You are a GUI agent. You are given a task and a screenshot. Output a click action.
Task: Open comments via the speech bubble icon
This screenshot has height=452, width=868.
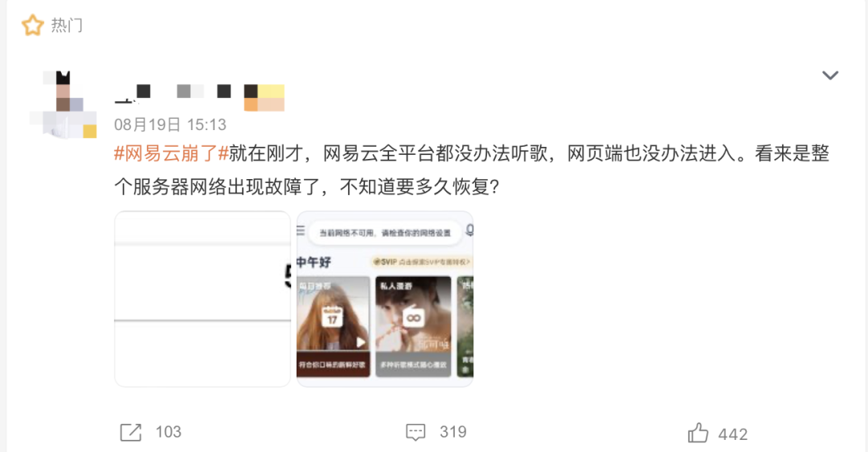click(x=416, y=432)
